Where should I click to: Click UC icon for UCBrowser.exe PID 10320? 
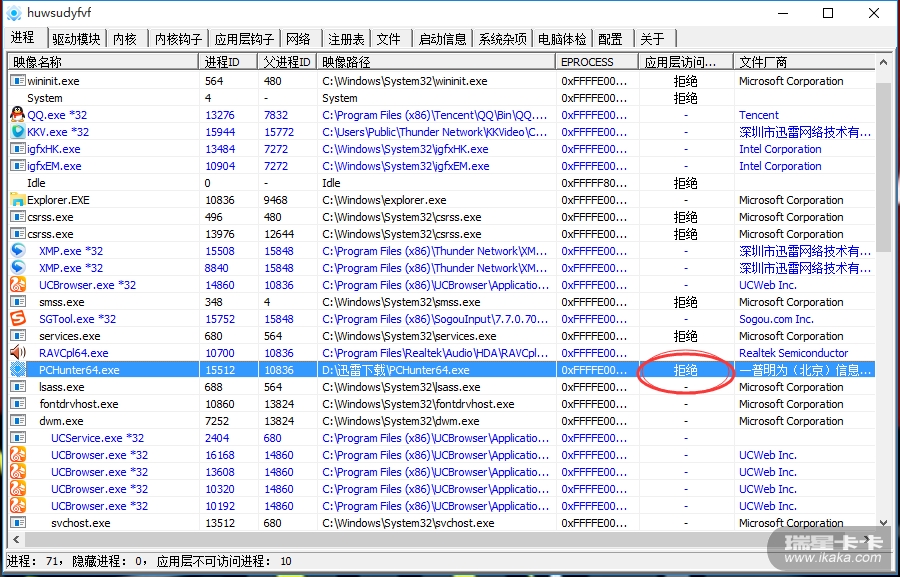pyautogui.click(x=18, y=489)
